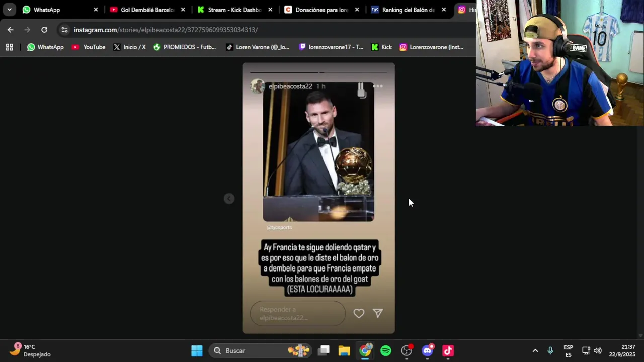Image resolution: width=644 pixels, height=362 pixels.
Task: Open the YouTube bookmark
Action: pos(89,47)
